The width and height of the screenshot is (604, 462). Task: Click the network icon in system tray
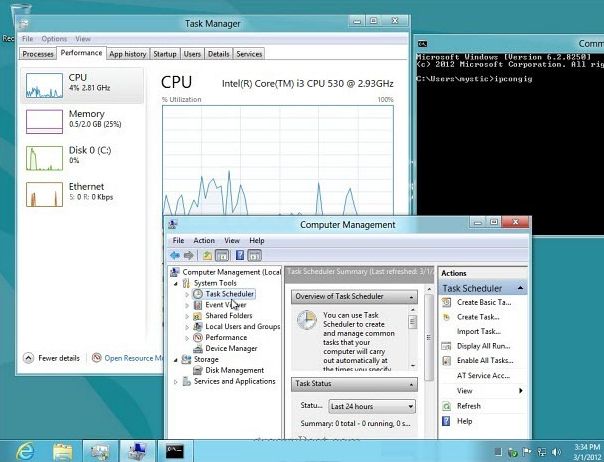pyautogui.click(x=542, y=452)
